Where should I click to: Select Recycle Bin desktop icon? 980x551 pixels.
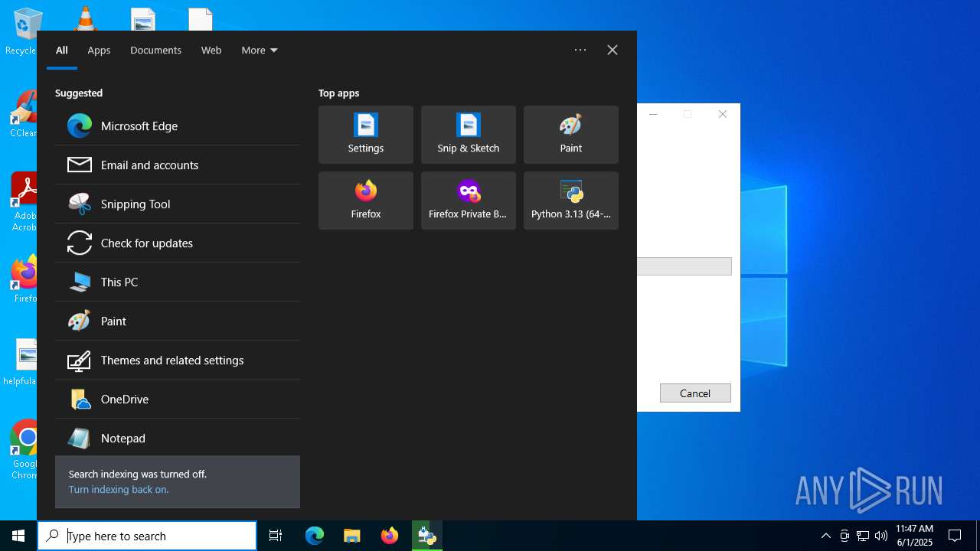point(23,31)
